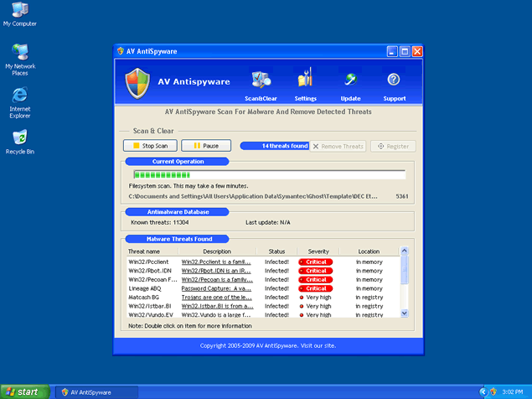Open the Scan&Clear section icon

261,80
